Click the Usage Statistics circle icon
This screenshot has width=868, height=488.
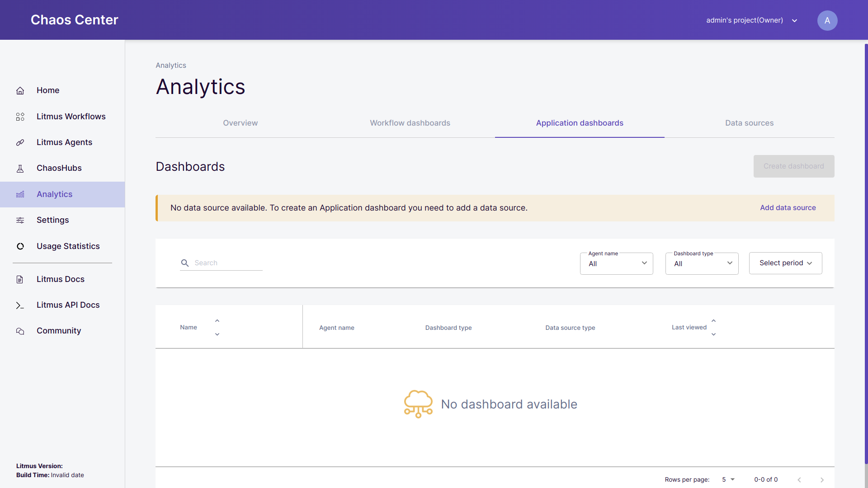pos(20,246)
